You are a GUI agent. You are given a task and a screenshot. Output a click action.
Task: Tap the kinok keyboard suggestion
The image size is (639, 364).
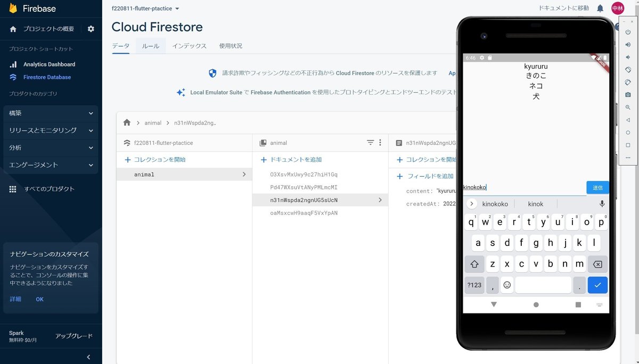pyautogui.click(x=536, y=204)
